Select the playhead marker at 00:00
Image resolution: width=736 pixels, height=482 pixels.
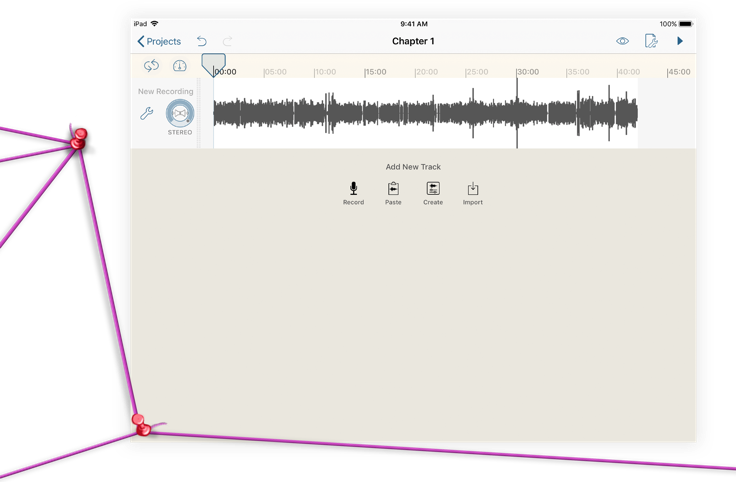(214, 65)
